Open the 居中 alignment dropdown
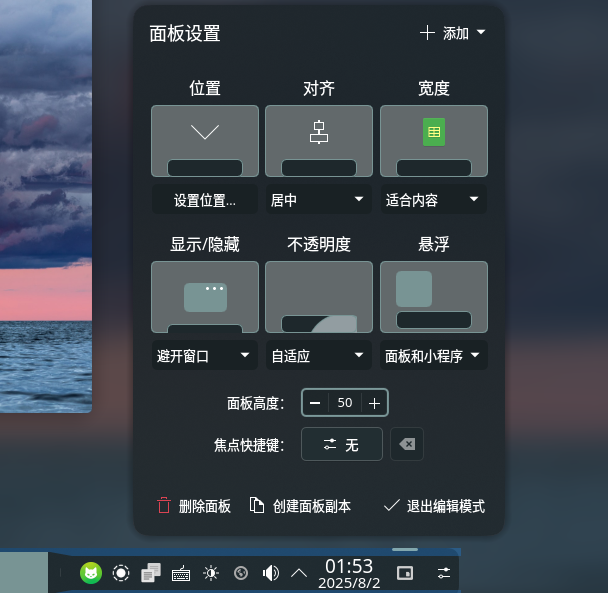This screenshot has height=593, width=608. [x=318, y=200]
